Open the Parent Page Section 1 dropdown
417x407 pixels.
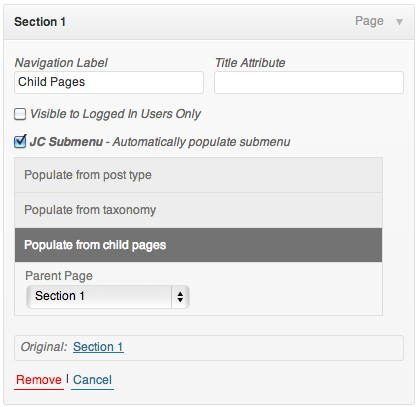click(x=108, y=297)
